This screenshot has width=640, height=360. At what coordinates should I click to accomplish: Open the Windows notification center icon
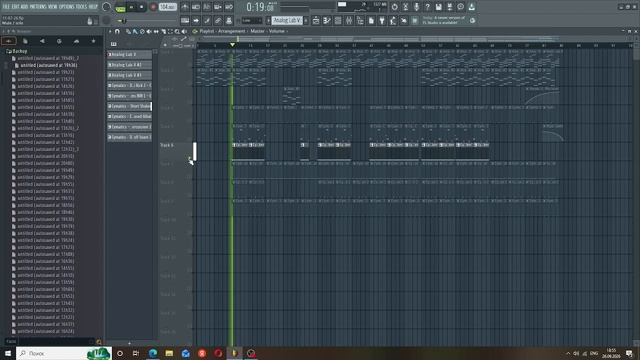(629, 353)
